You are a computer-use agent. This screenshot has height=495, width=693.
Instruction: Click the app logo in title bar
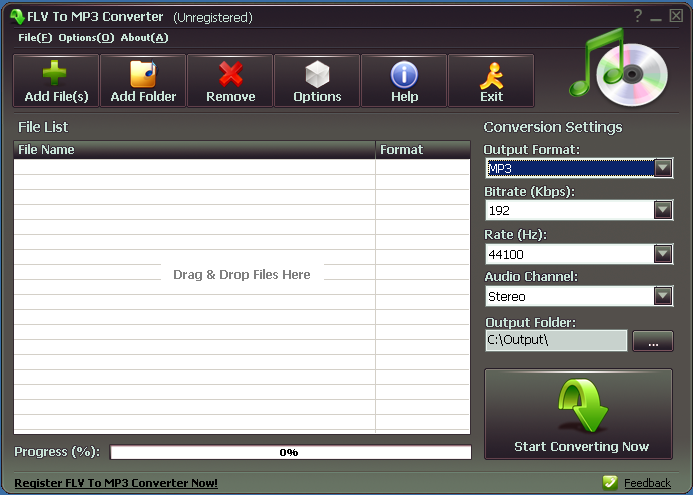coord(17,16)
